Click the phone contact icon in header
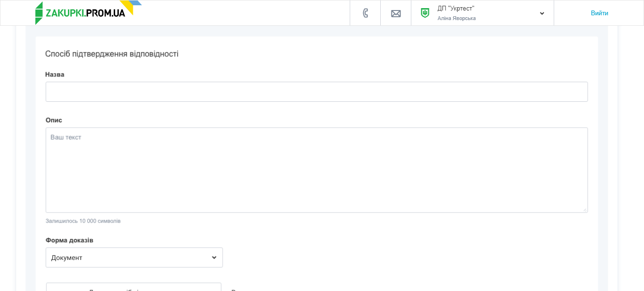This screenshot has width=644, height=291. tap(365, 13)
